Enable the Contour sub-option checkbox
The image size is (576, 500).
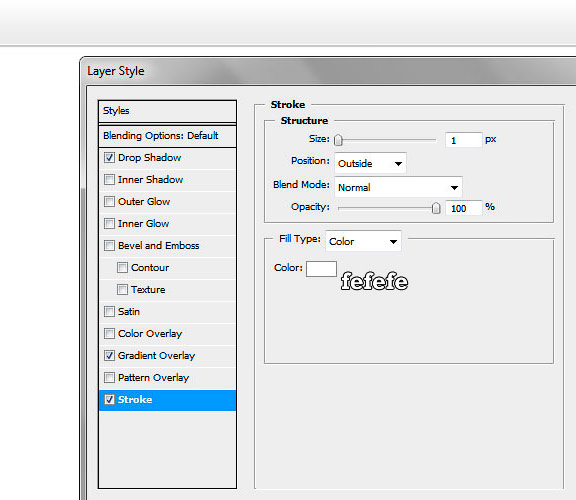tap(122, 267)
